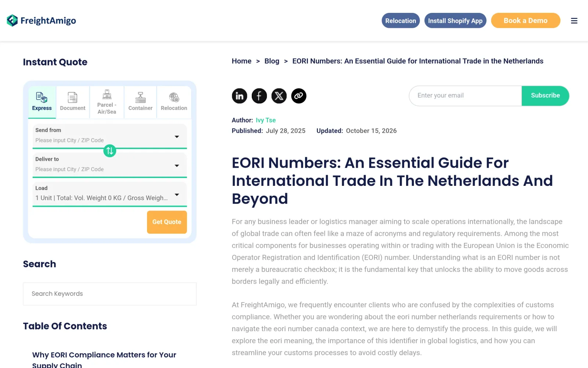The height and width of the screenshot is (368, 588).
Task: Click the Book a Demo button
Action: 526,21
